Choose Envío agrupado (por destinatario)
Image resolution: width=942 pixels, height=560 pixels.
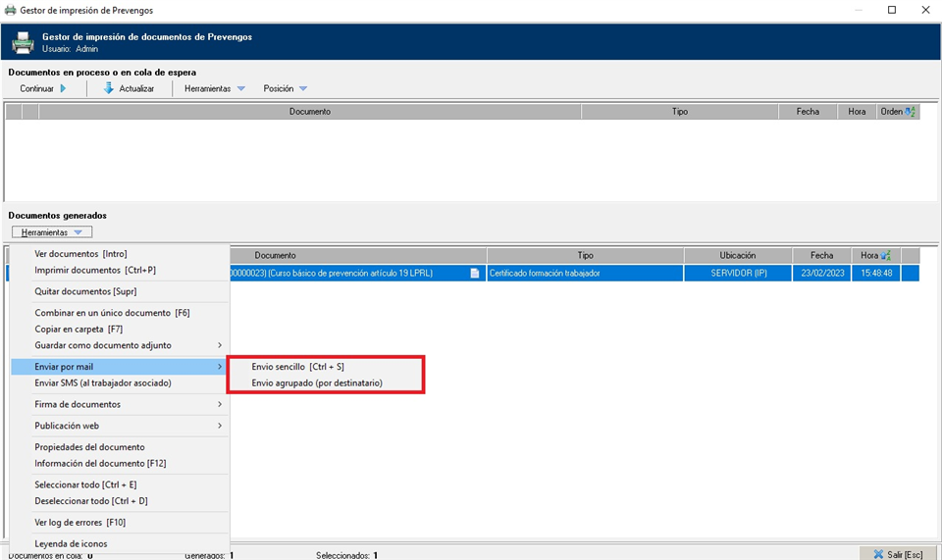[317, 382]
